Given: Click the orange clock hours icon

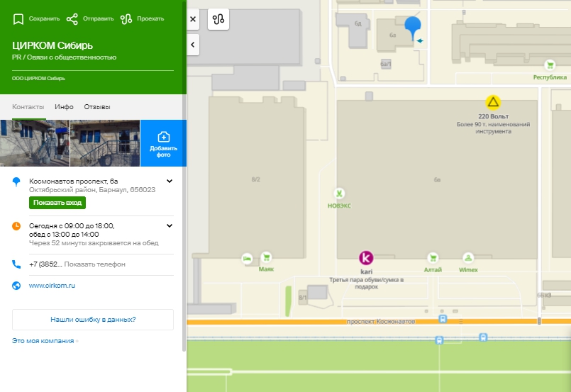Looking at the screenshot, I should point(16,226).
